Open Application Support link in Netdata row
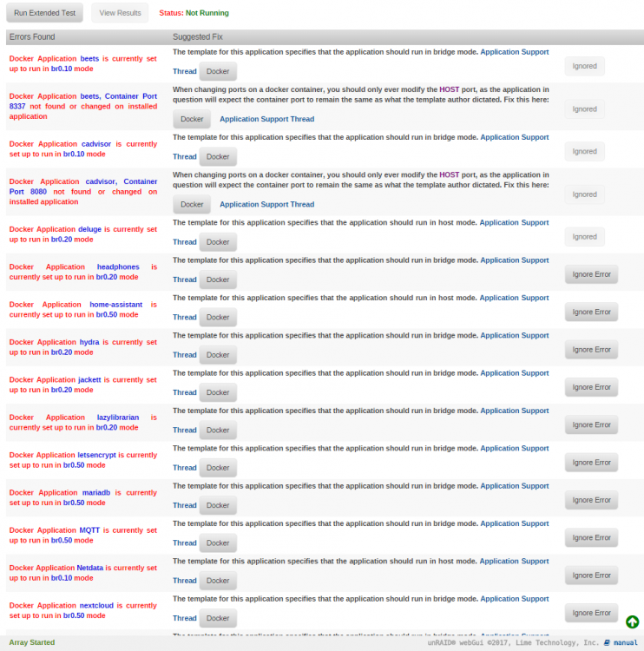The height and width of the screenshot is (651, 644). tap(514, 562)
